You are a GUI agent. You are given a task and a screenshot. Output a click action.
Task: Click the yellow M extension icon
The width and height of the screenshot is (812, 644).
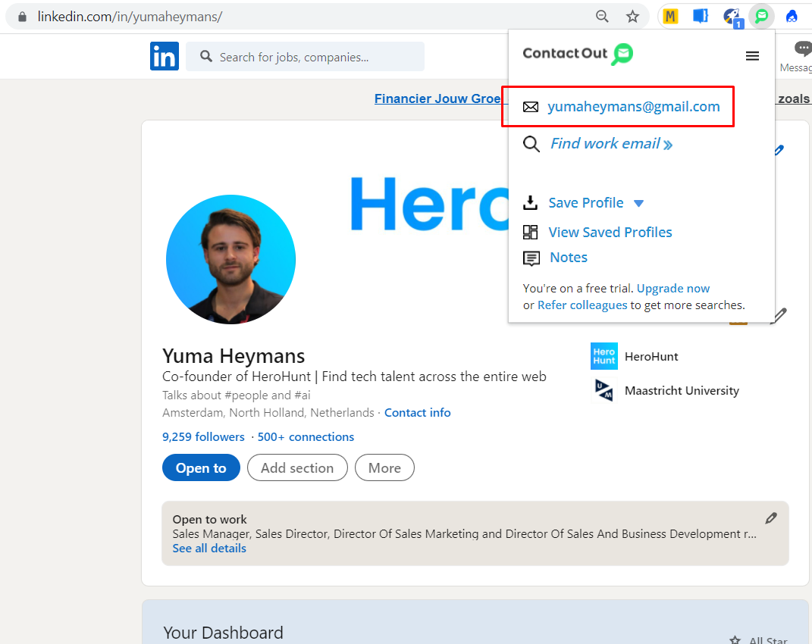pos(670,16)
